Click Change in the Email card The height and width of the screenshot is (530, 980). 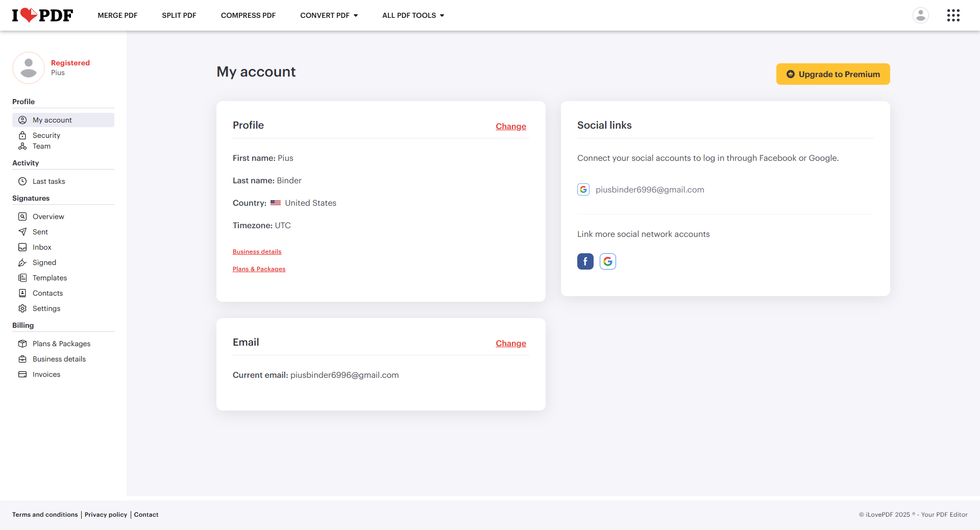click(x=510, y=343)
